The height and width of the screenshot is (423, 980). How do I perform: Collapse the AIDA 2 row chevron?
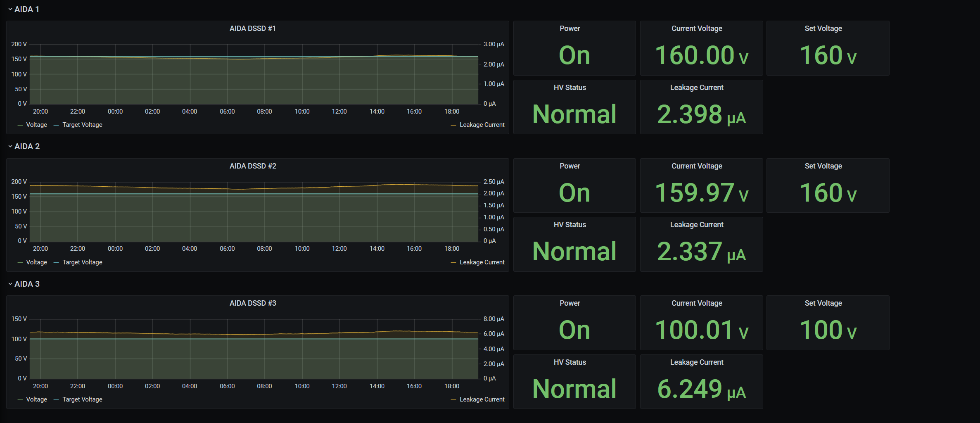(10, 146)
